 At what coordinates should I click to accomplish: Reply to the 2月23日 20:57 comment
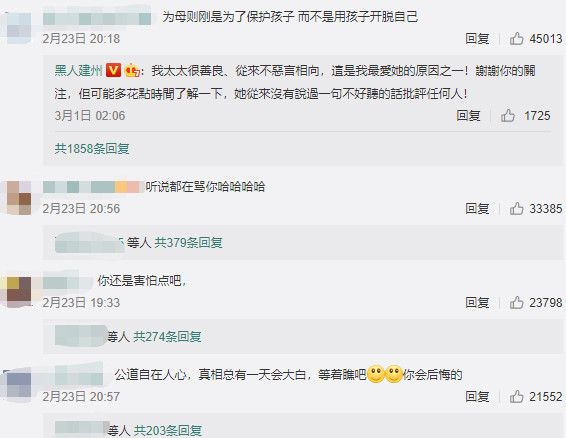pyautogui.click(x=477, y=396)
